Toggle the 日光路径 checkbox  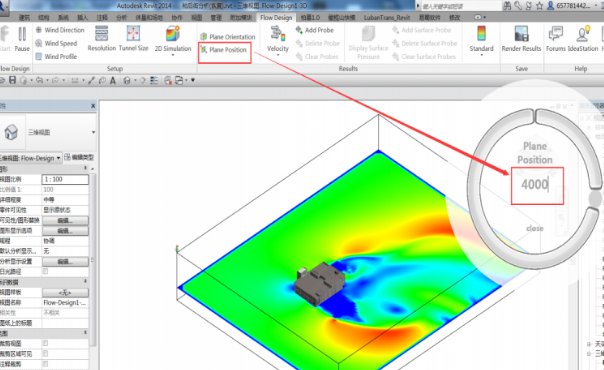click(45, 271)
